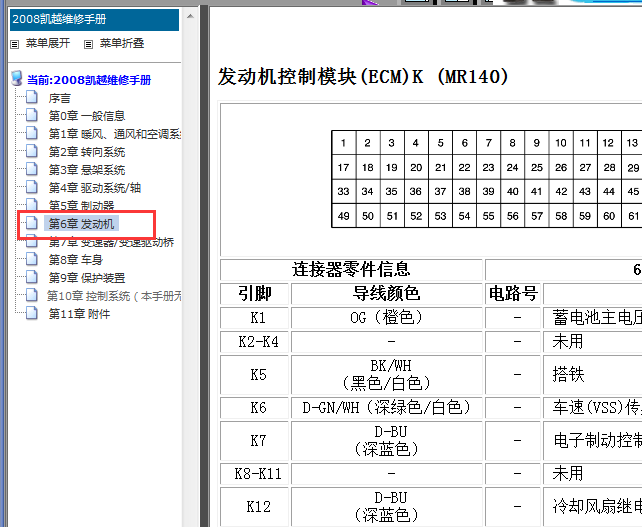Click the page icon beside 第3章 悬架系统
Image resolution: width=642 pixels, height=527 pixels.
(x=32, y=169)
